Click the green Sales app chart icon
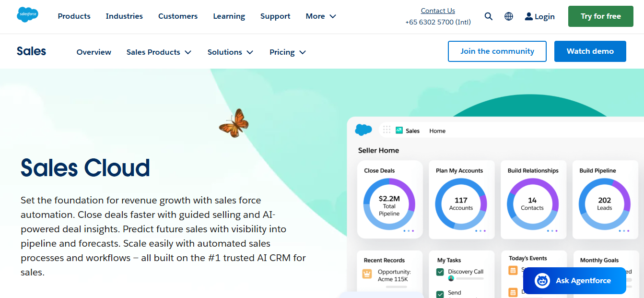 (399, 130)
